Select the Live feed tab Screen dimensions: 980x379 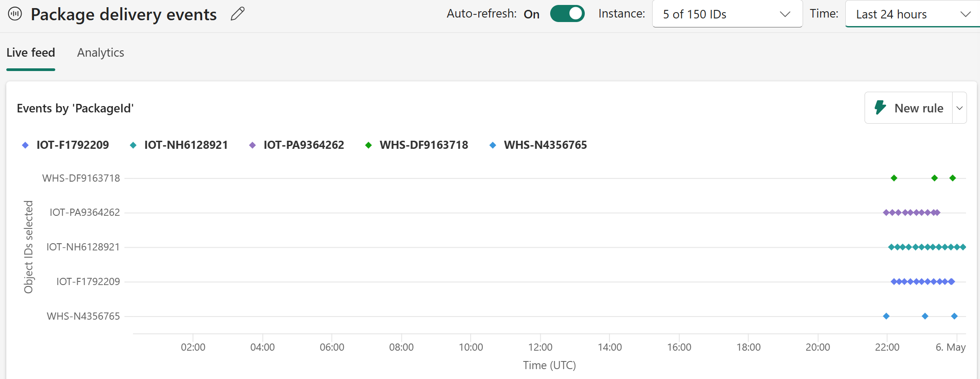tap(31, 53)
